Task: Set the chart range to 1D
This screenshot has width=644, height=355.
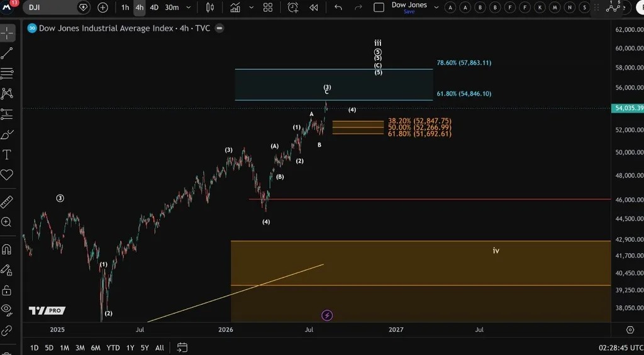Action: point(35,348)
